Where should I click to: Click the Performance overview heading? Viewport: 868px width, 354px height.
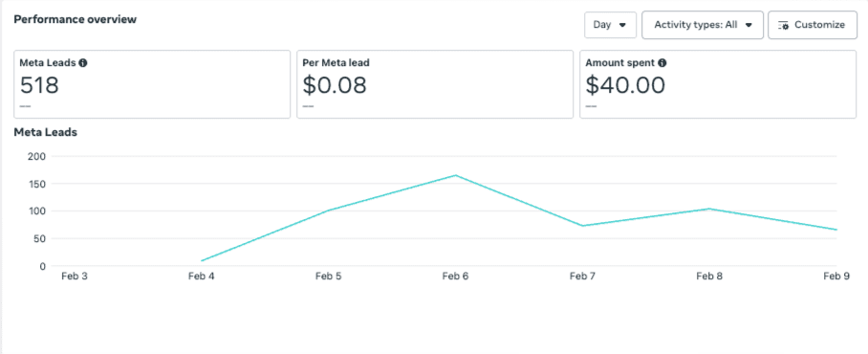[76, 19]
